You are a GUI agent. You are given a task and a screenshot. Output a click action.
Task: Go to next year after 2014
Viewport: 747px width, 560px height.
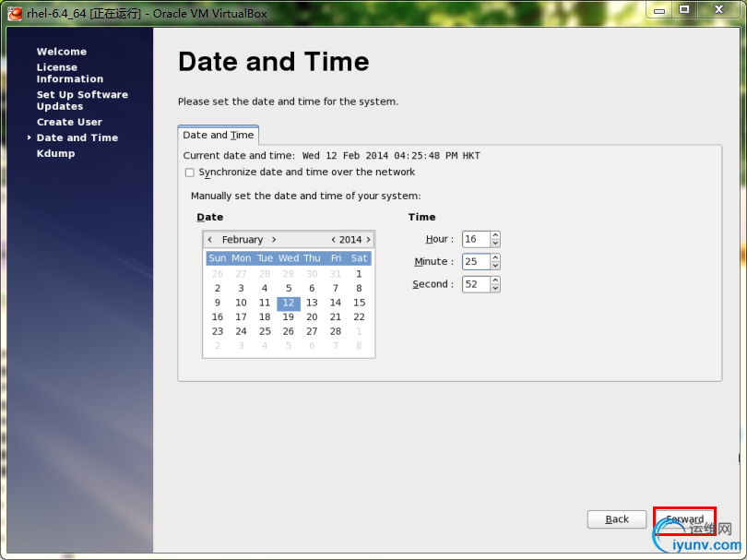368,239
